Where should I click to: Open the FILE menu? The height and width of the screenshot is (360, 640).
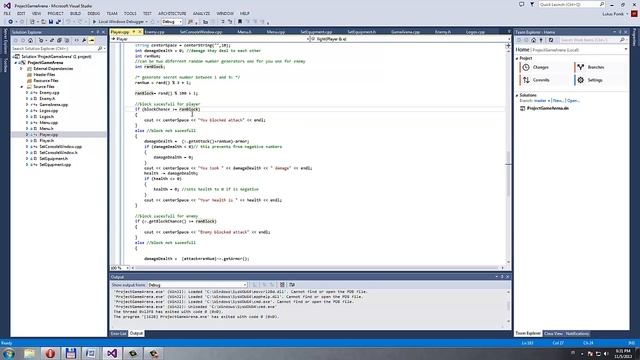(7, 13)
